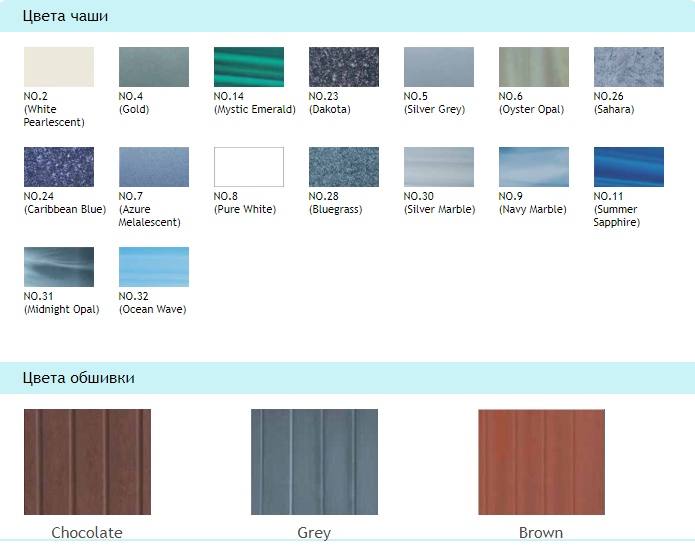
Task: Pick the NO.31 Midnight Opal swatch
Action: 59,267
